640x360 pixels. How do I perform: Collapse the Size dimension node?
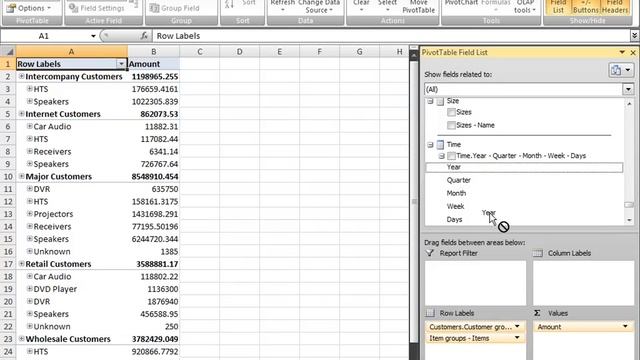[430, 101]
